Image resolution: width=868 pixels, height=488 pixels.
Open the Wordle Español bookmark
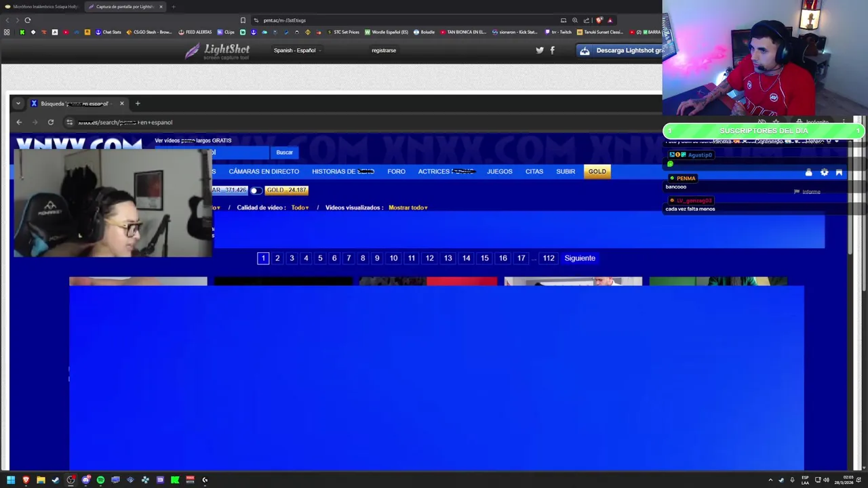[x=387, y=32]
